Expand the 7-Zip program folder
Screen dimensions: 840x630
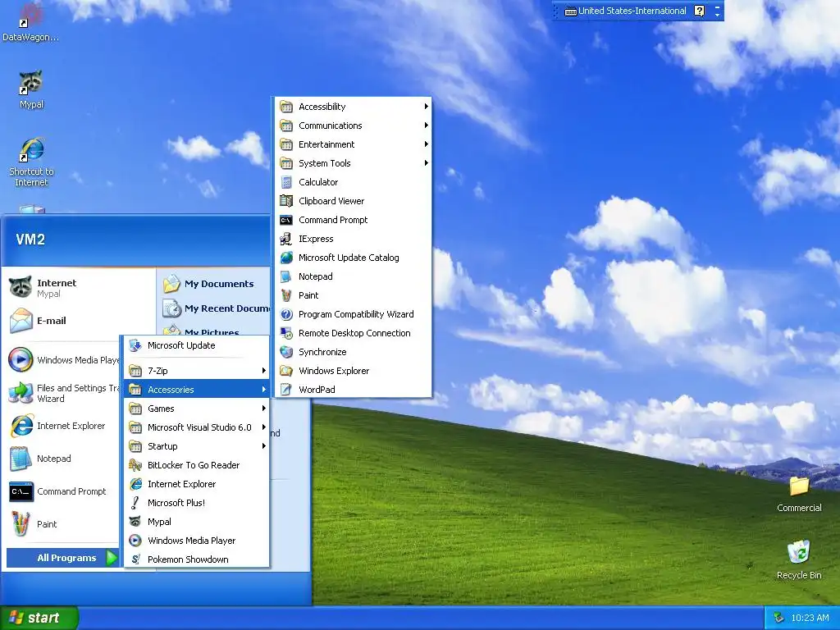click(x=197, y=371)
